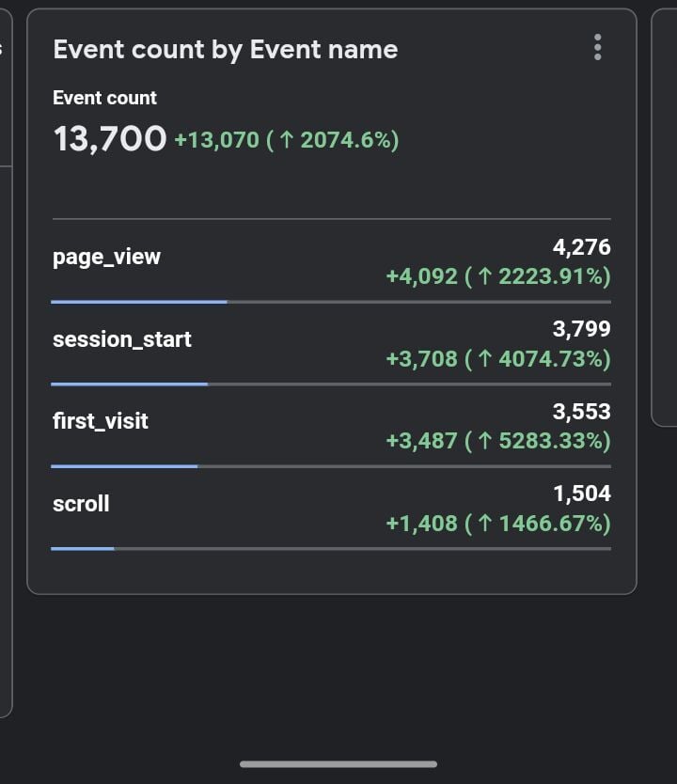This screenshot has height=784, width=677.
Task: Open the session_start event row
Action: click(x=122, y=339)
